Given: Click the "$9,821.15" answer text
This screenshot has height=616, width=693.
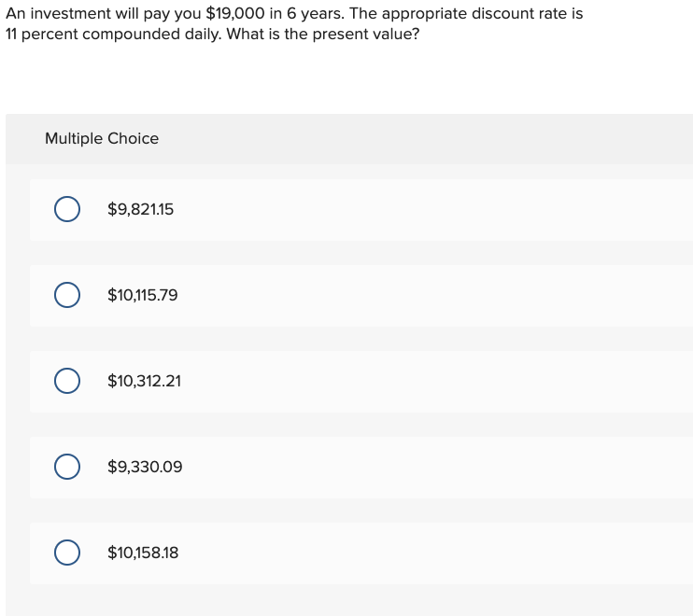Looking at the screenshot, I should pos(141,209).
